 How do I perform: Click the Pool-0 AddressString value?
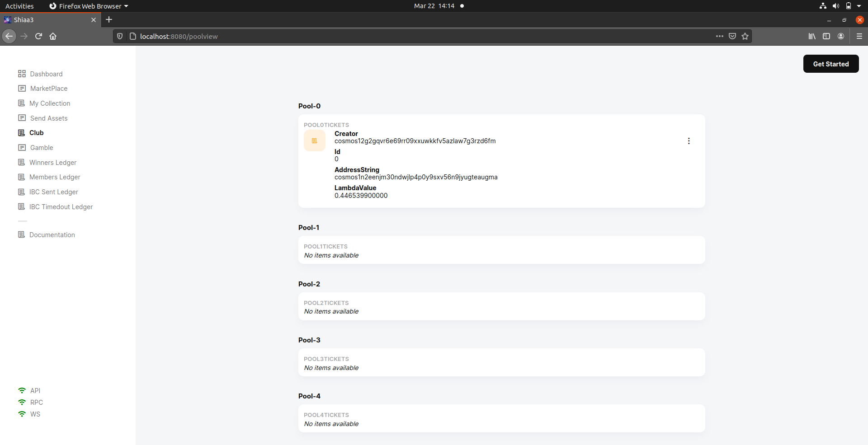[416, 177]
